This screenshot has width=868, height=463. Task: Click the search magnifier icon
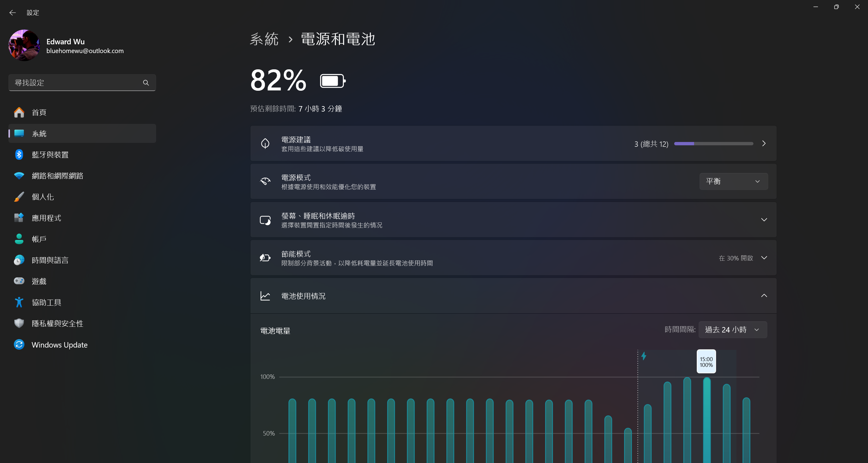[x=146, y=83]
